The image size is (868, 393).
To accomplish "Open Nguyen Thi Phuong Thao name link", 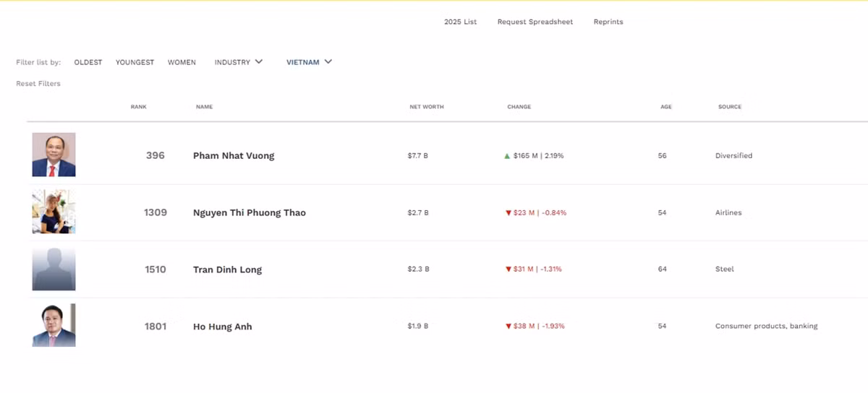I will [x=249, y=212].
